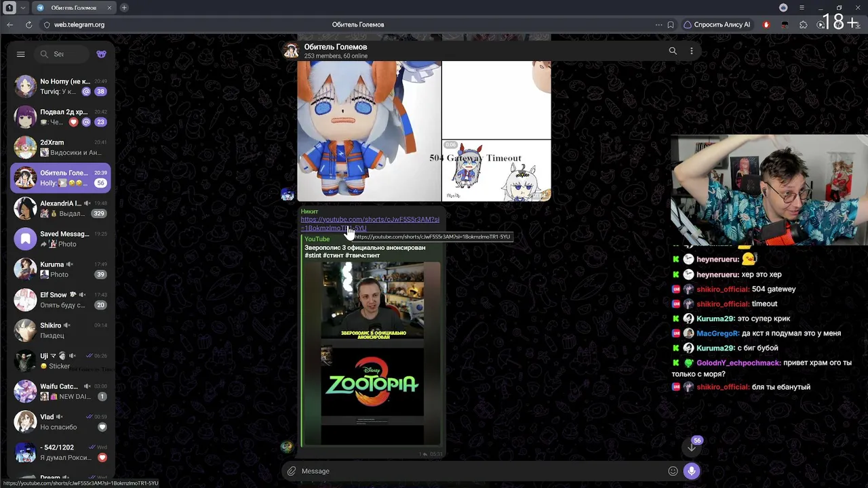The height and width of the screenshot is (488, 868).
Task: Open Telegram hamburger menu
Action: tap(20, 54)
